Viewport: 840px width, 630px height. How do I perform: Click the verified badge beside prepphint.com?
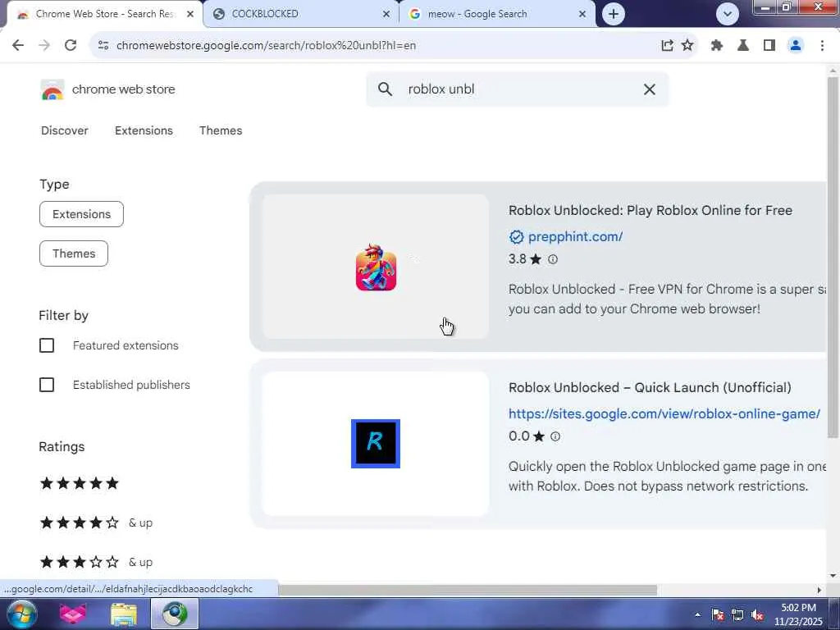coord(517,237)
